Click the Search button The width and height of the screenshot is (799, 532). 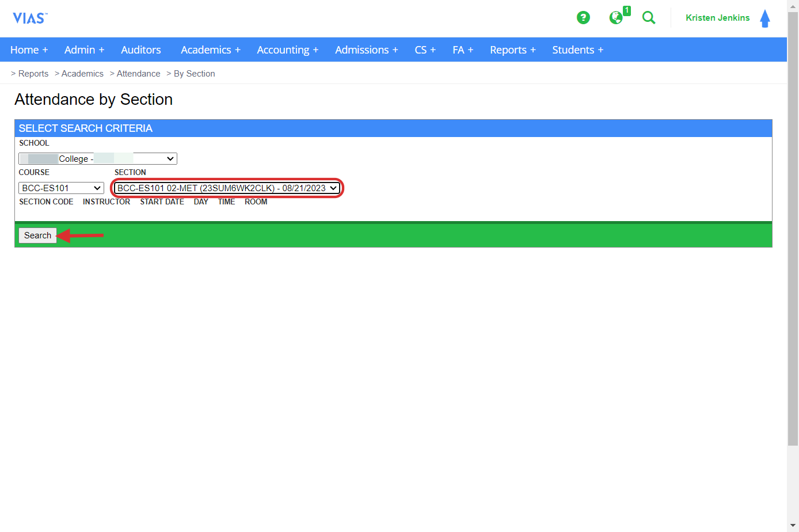[37, 235]
